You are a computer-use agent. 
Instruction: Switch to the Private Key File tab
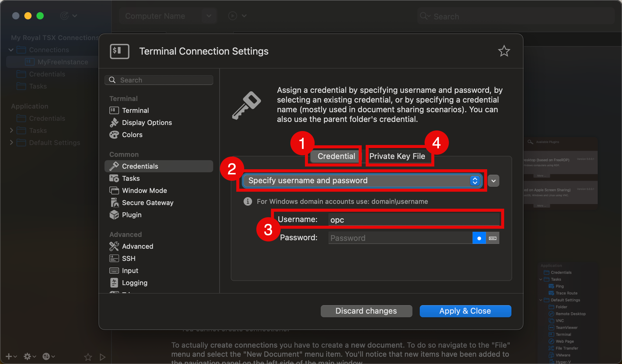(397, 156)
